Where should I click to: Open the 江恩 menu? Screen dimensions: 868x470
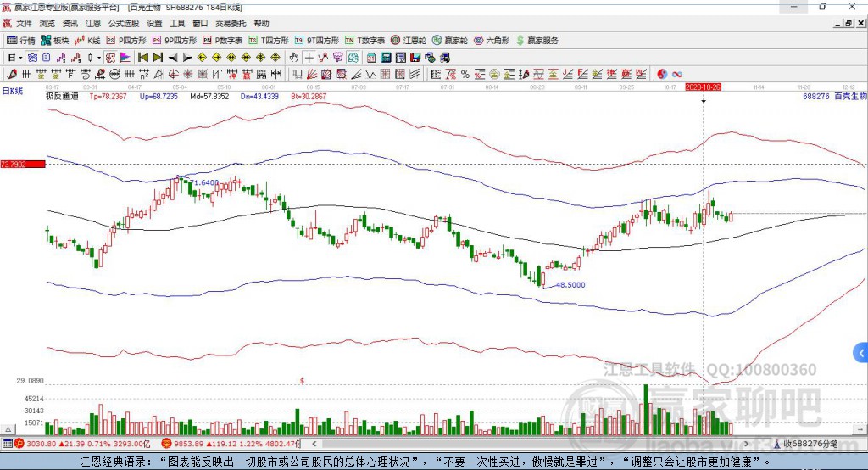tap(93, 23)
